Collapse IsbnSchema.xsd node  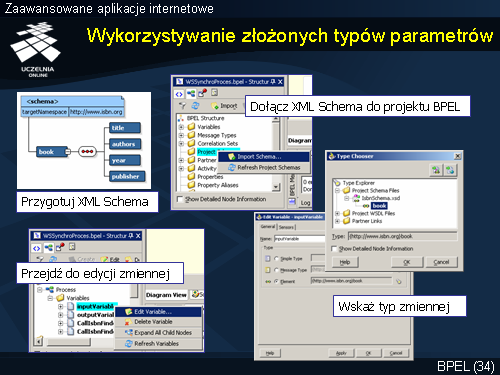coord(347,198)
